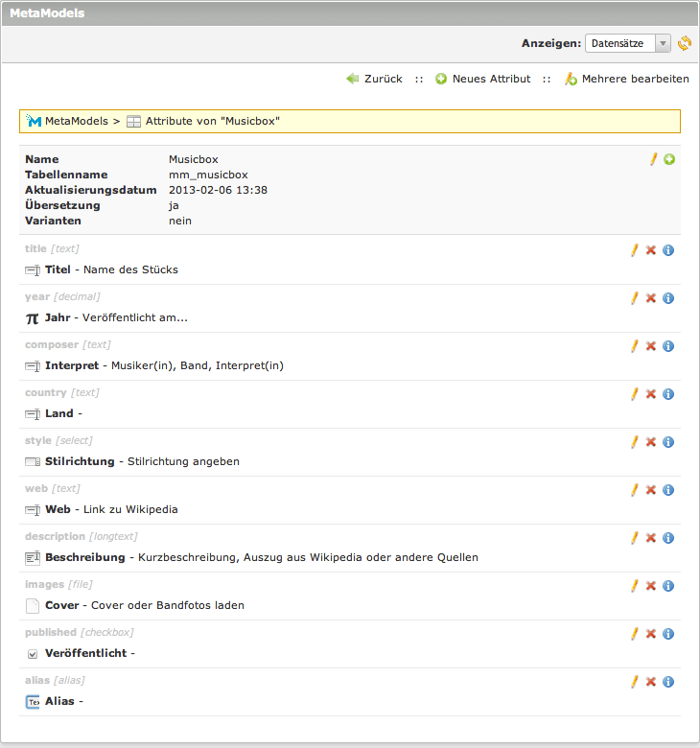
Task: Show info for the Land attribute
Action: pos(668,394)
